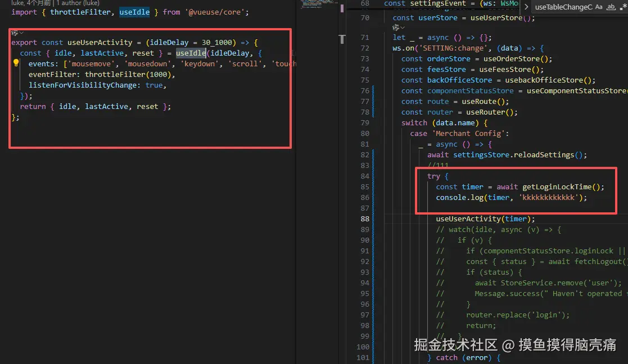The height and width of the screenshot is (364, 628).
Task: Enable Match Case (Aa) in the find widget
Action: pyautogui.click(x=598, y=7)
